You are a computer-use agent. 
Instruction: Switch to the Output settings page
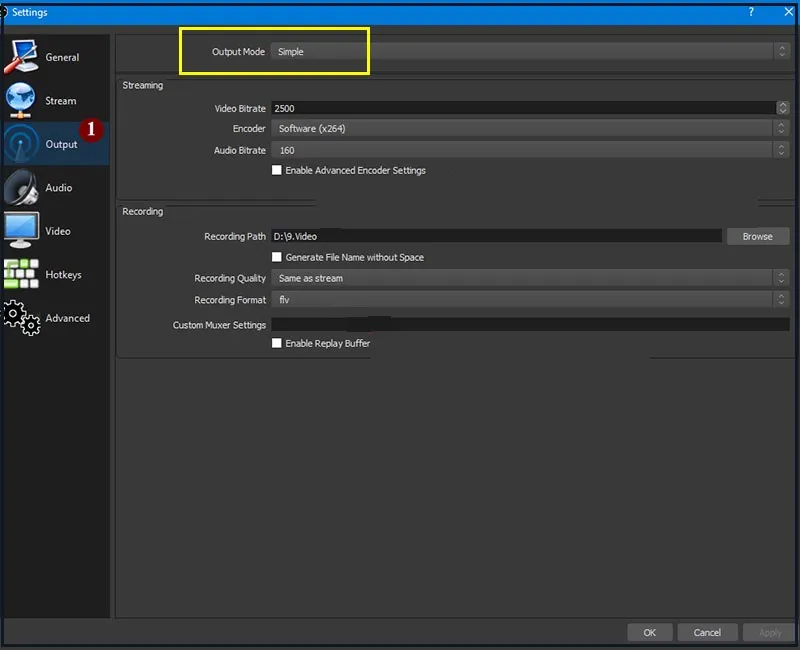tap(60, 143)
